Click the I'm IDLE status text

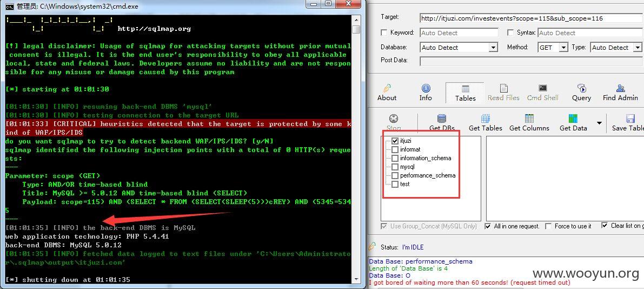click(413, 247)
